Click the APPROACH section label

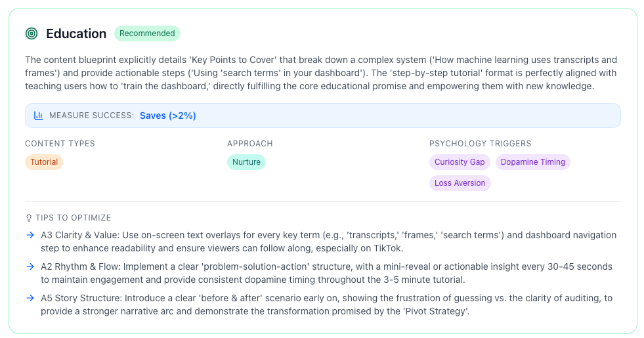249,144
